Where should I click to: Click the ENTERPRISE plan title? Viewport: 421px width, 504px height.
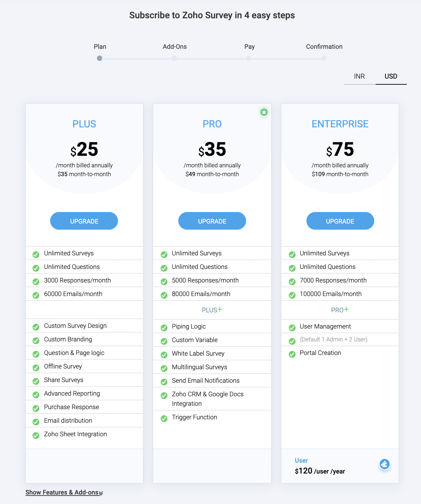[x=340, y=124]
